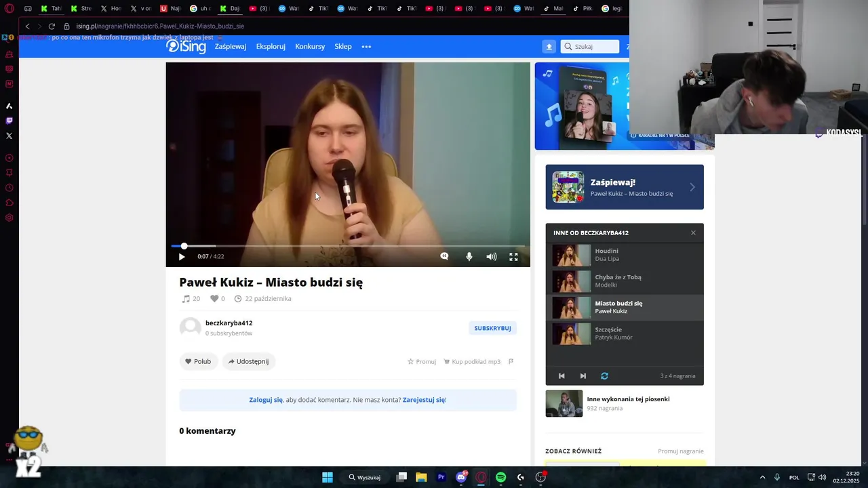The image size is (868, 488).
Task: Expand the three-dots more menu in header
Action: point(366,47)
